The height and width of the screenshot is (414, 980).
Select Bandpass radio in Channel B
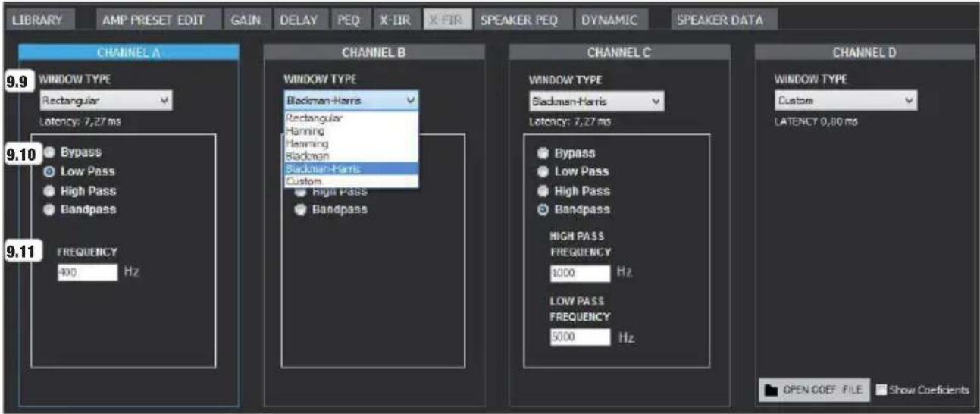300,209
